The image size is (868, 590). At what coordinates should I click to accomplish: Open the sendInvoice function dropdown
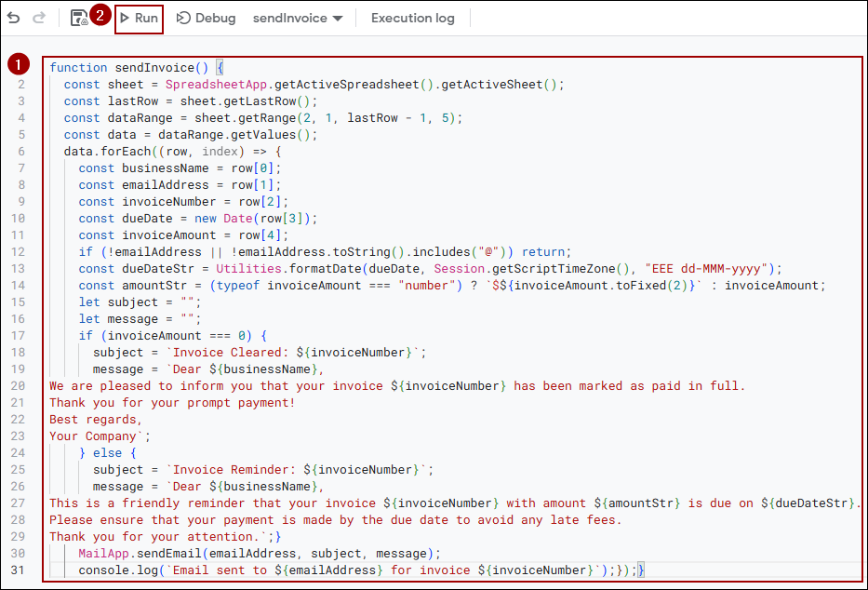[x=298, y=18]
